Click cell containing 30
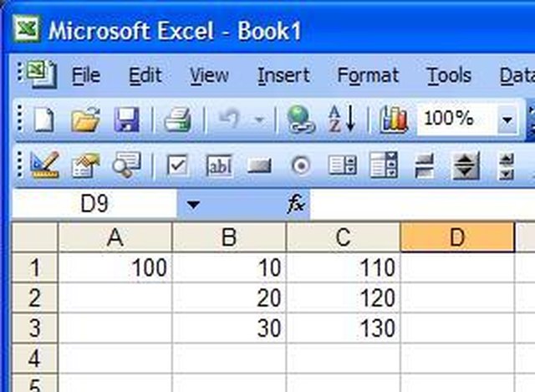Image resolution: width=535 pixels, height=392 pixels. [x=229, y=328]
